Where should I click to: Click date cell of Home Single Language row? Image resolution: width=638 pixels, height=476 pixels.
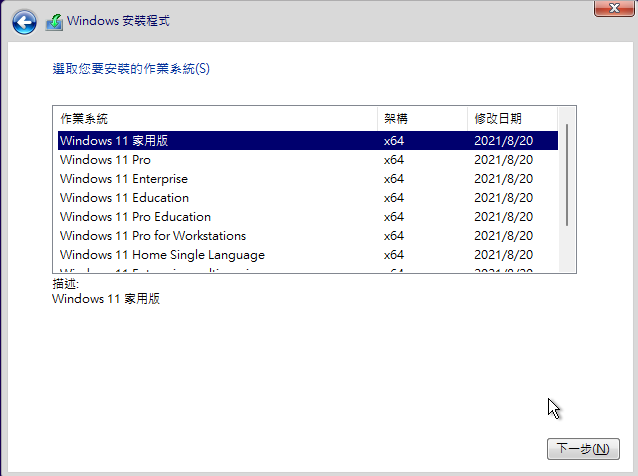[503, 255]
